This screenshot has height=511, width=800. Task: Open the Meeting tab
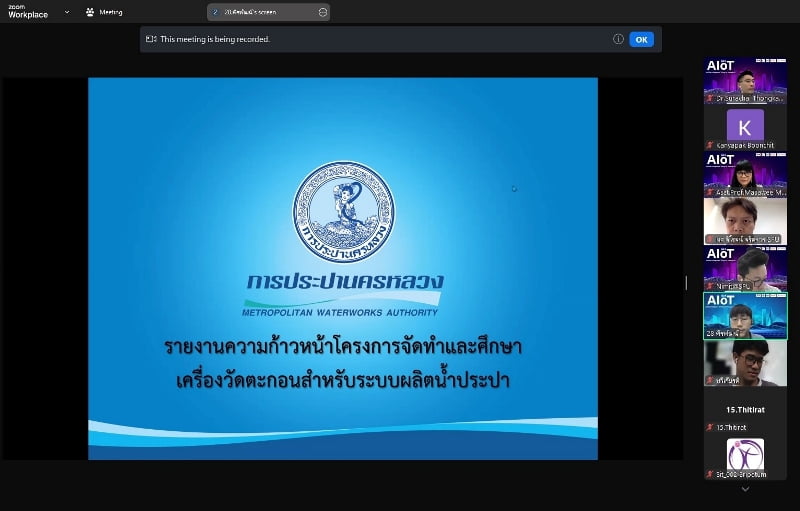click(104, 12)
